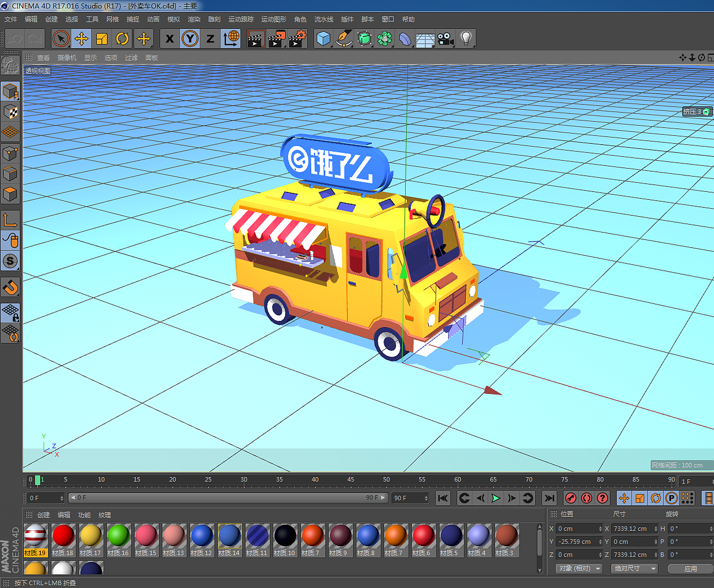714x588 pixels.
Task: Open Workplane orange grid icon
Action: click(x=11, y=132)
